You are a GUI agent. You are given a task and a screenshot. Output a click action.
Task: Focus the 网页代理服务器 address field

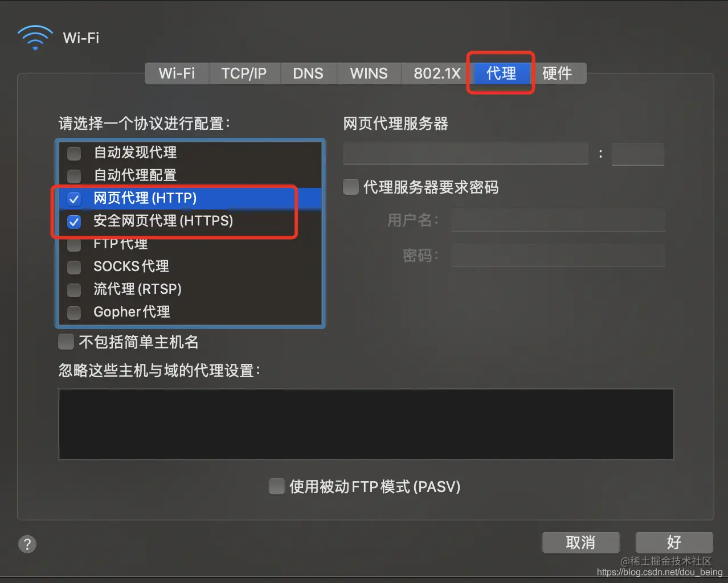(465, 154)
